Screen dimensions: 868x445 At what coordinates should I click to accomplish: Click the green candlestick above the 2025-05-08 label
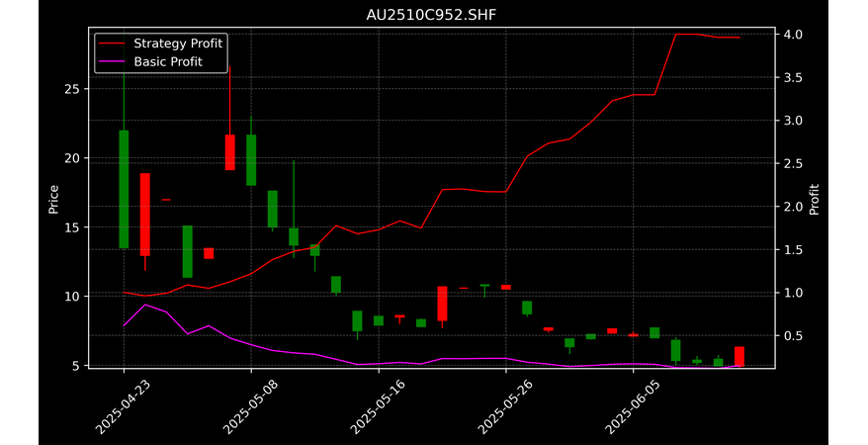click(251, 160)
